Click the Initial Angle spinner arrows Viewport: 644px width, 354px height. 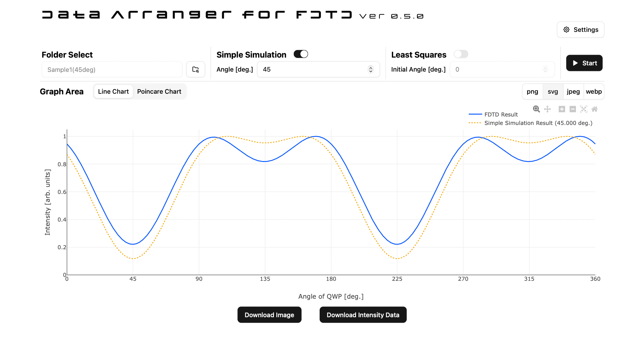[x=545, y=69]
